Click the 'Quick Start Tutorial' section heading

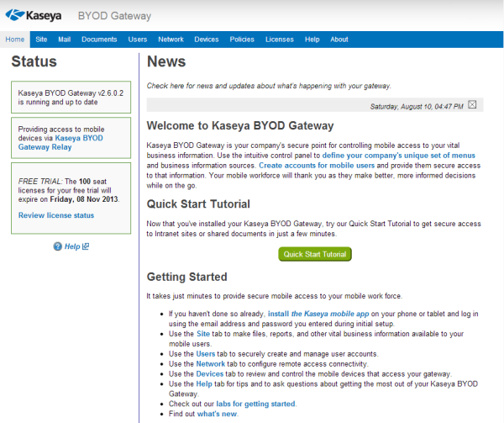(x=198, y=204)
